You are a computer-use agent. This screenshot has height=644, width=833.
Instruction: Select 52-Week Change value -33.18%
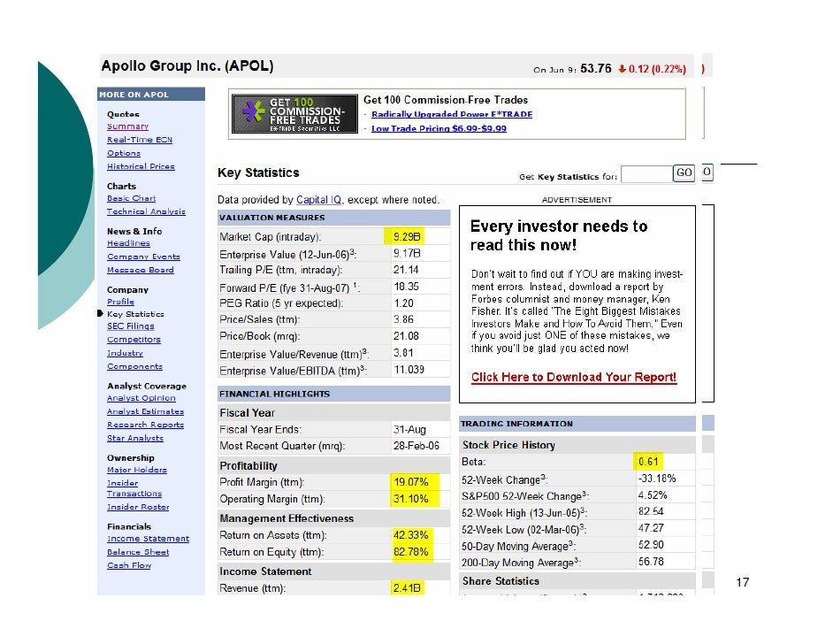click(657, 479)
